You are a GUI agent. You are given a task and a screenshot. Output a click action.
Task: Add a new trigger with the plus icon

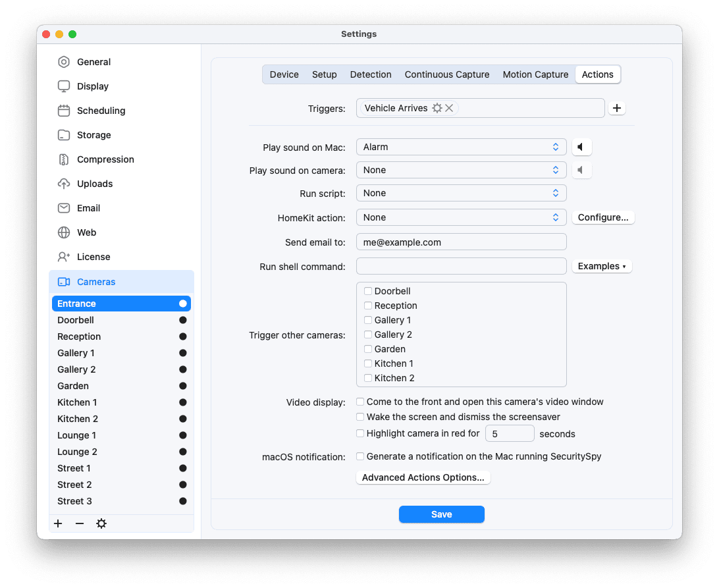pos(616,107)
